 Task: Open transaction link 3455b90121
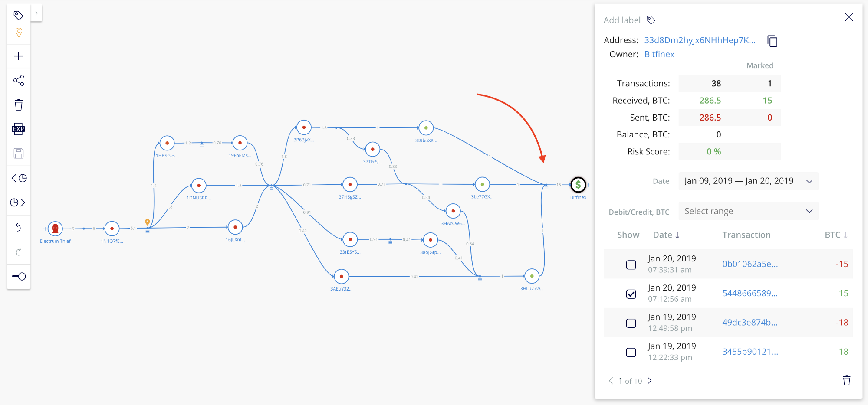pyautogui.click(x=750, y=352)
